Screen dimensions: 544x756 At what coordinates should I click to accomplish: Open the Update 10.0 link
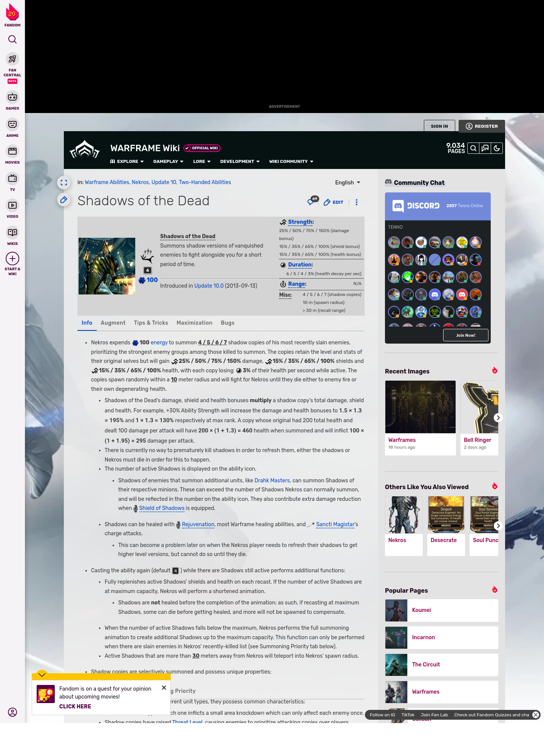[x=209, y=286]
